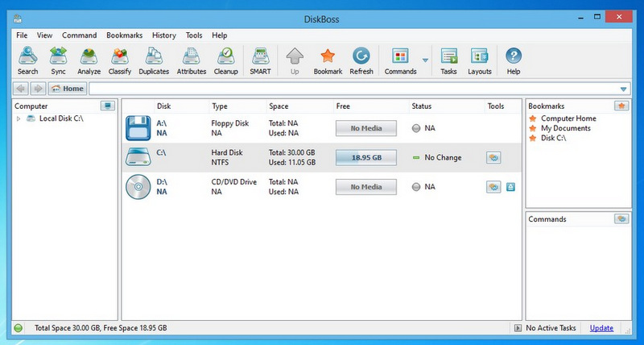Select Local Disk C:\ in Computer tree
The image size is (644, 345).
pos(61,118)
